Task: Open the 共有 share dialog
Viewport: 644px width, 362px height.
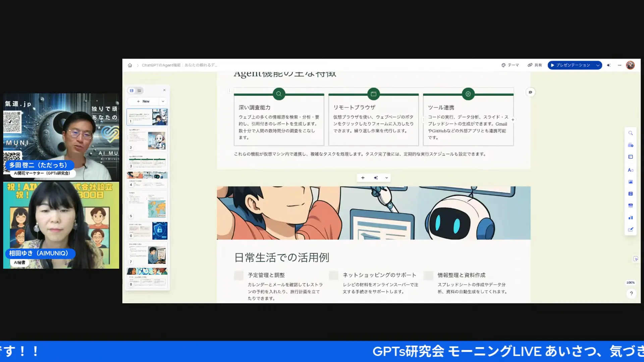Action: pos(535,65)
